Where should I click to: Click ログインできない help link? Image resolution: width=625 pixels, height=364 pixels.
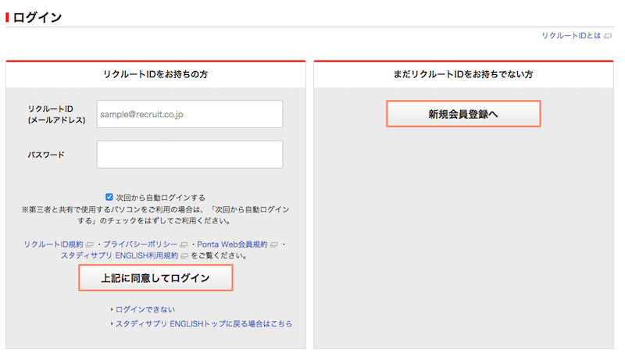[145, 309]
